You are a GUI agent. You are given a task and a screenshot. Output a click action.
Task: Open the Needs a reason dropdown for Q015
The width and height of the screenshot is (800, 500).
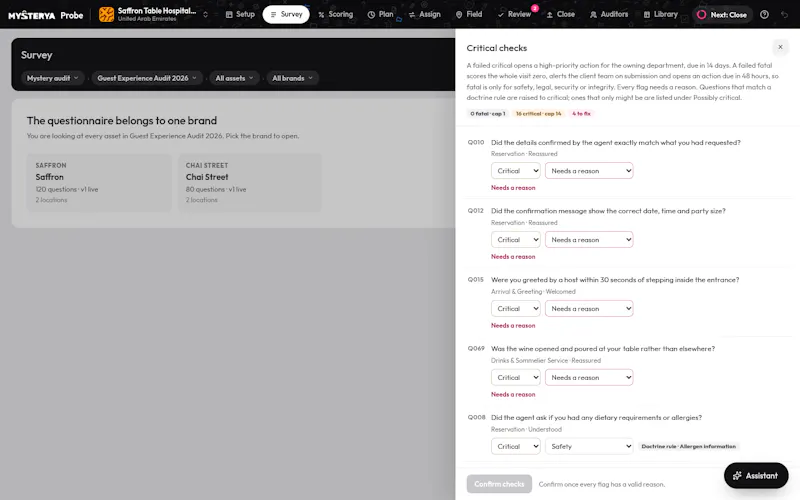(589, 309)
